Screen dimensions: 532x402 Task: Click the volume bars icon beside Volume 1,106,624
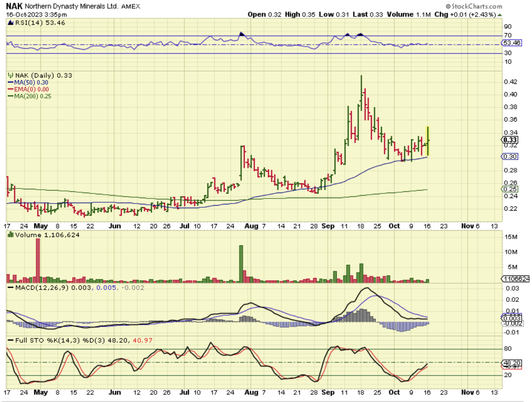[x=10, y=235]
